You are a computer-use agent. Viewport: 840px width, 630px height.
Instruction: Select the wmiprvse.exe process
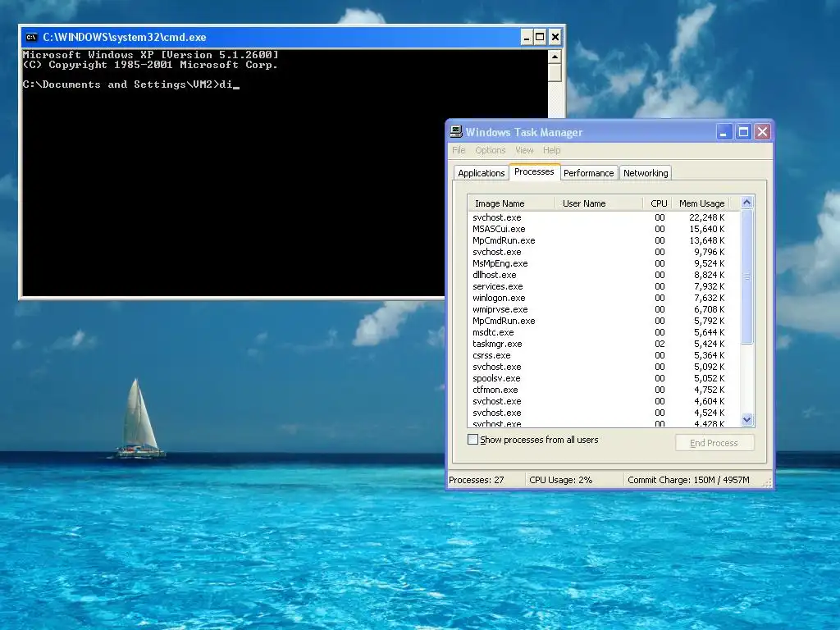[x=604, y=309]
